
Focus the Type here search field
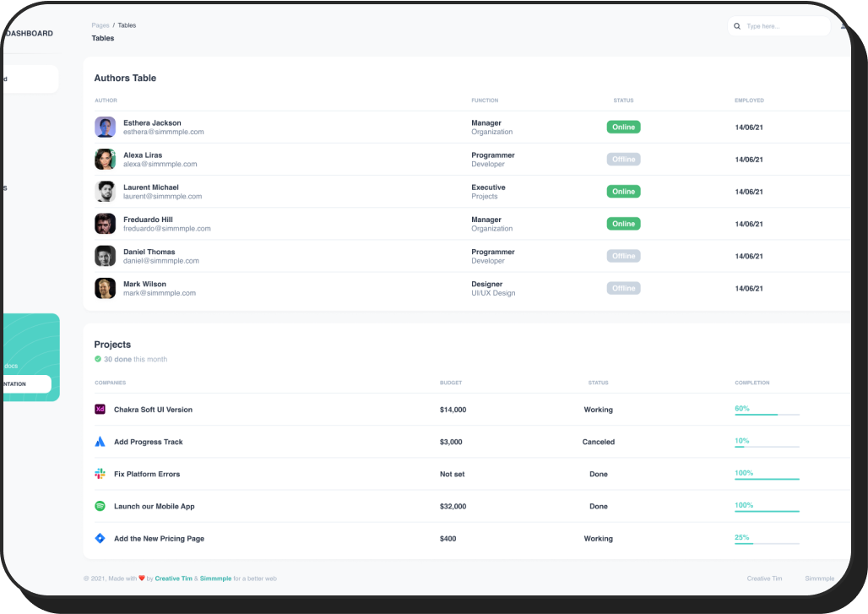pos(784,26)
